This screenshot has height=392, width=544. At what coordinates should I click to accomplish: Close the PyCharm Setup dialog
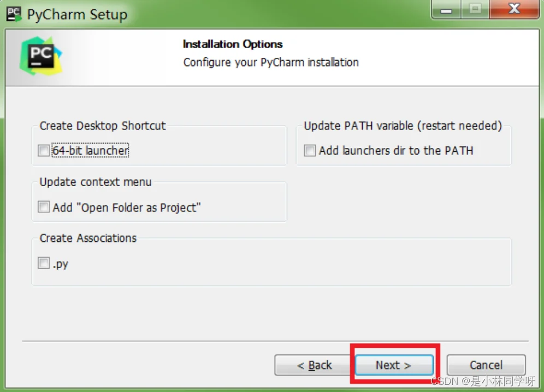[x=514, y=9]
